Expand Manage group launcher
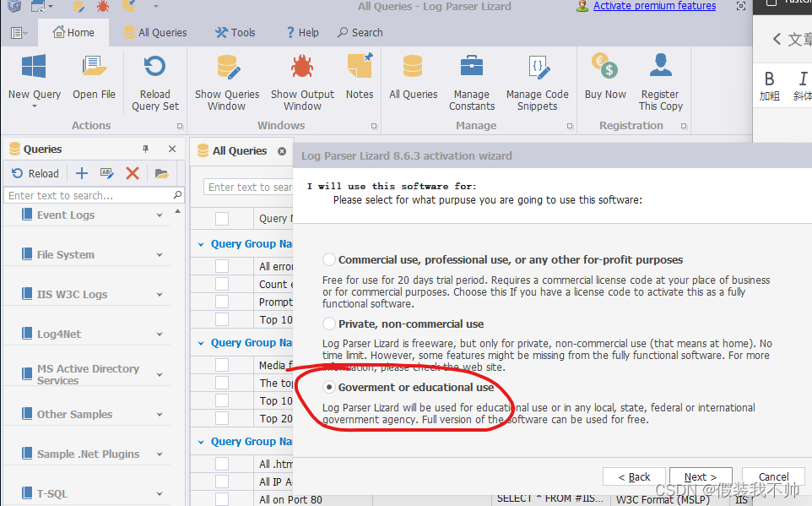The image size is (812, 506). point(570,126)
